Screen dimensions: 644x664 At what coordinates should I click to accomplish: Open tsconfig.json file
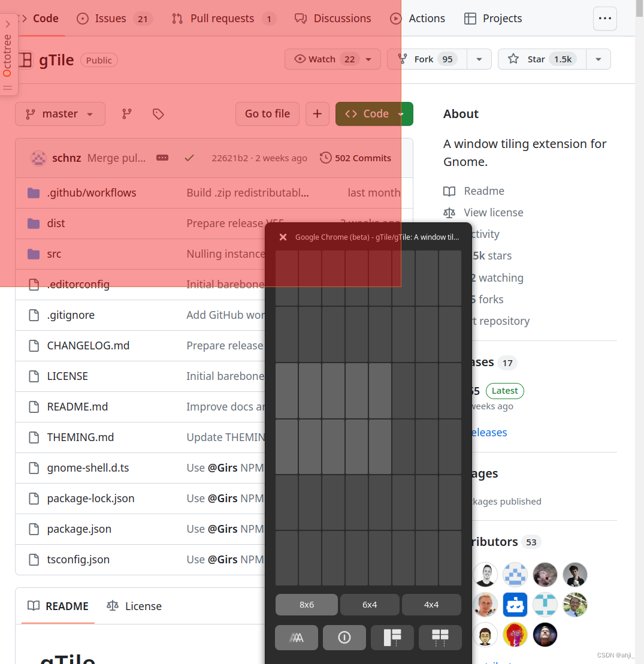[78, 559]
